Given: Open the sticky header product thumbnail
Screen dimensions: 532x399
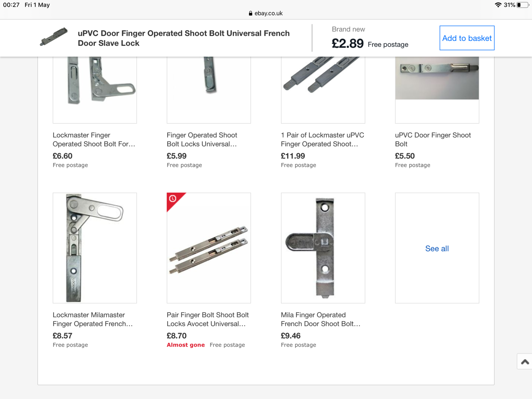Looking at the screenshot, I should (x=54, y=37).
